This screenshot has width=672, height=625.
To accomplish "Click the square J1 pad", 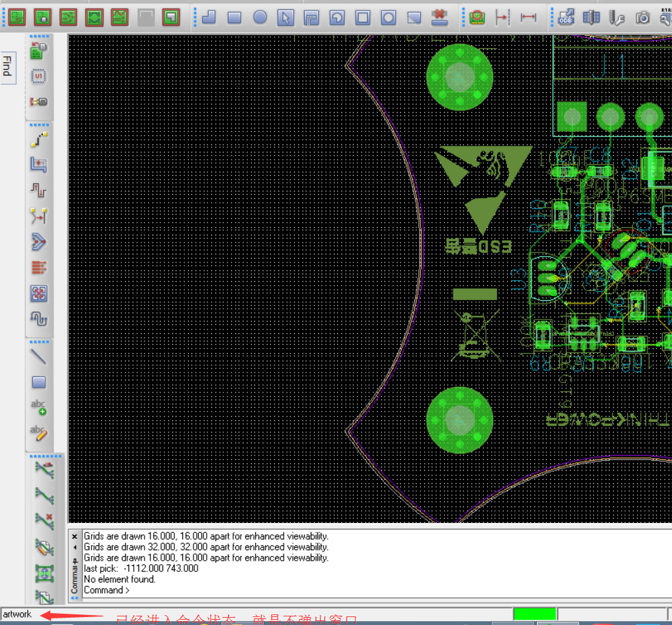I will click(572, 117).
